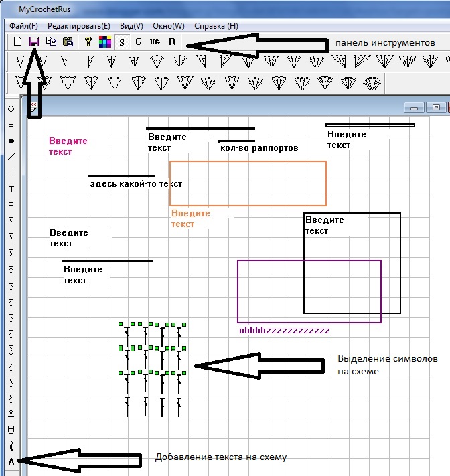Click the 'кол-во раппортов' label
This screenshot has width=450, height=476.
(259, 148)
